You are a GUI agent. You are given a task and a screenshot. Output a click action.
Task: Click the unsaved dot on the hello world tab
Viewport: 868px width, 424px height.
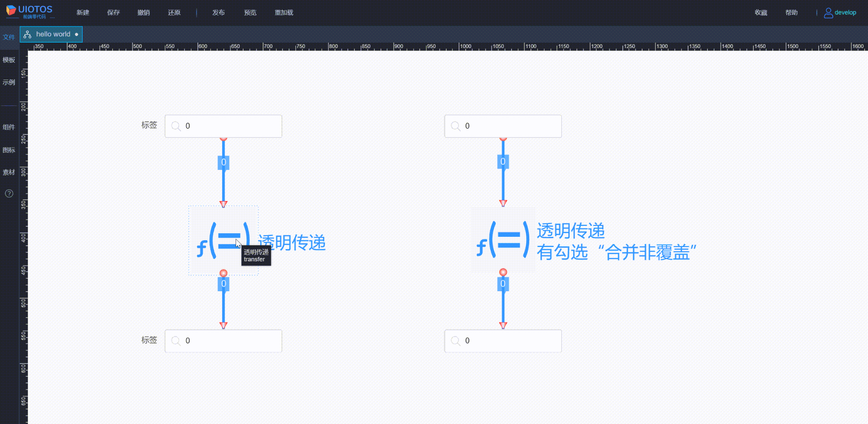(76, 35)
